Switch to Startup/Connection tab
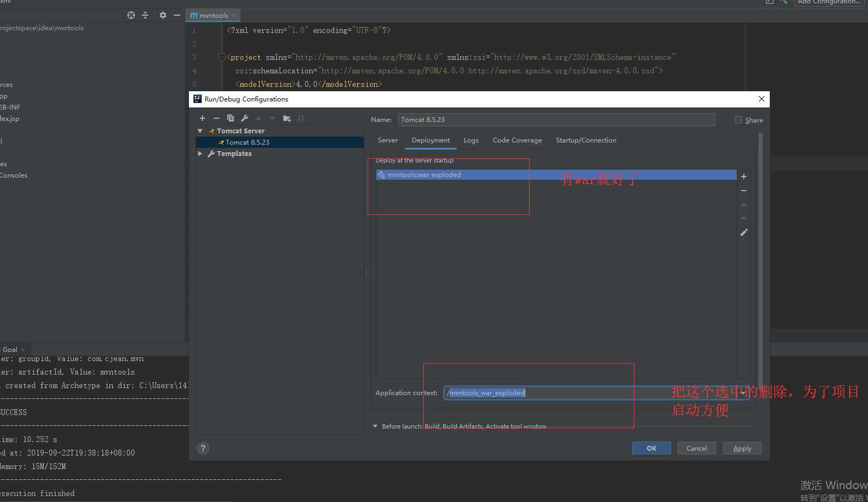 click(x=586, y=140)
